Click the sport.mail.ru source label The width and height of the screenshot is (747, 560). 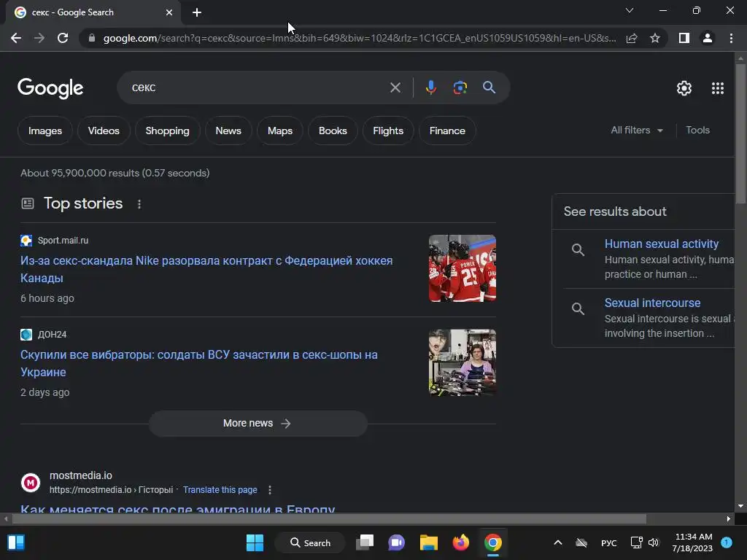tap(63, 241)
